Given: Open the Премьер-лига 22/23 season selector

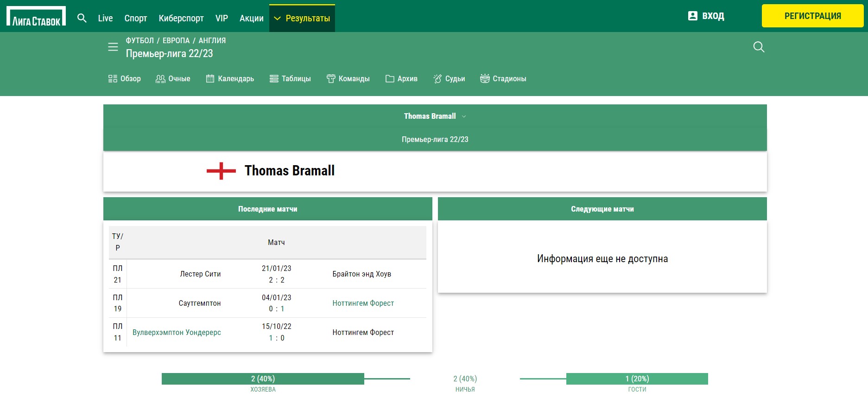Looking at the screenshot, I should [435, 139].
